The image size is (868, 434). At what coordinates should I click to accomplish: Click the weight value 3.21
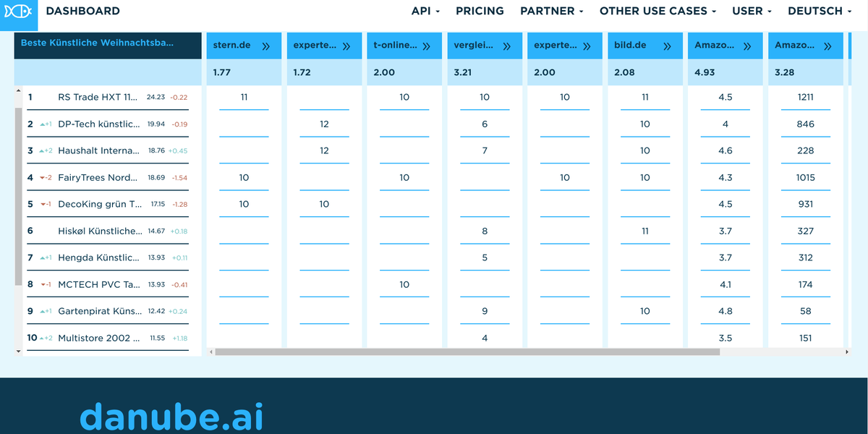[463, 72]
